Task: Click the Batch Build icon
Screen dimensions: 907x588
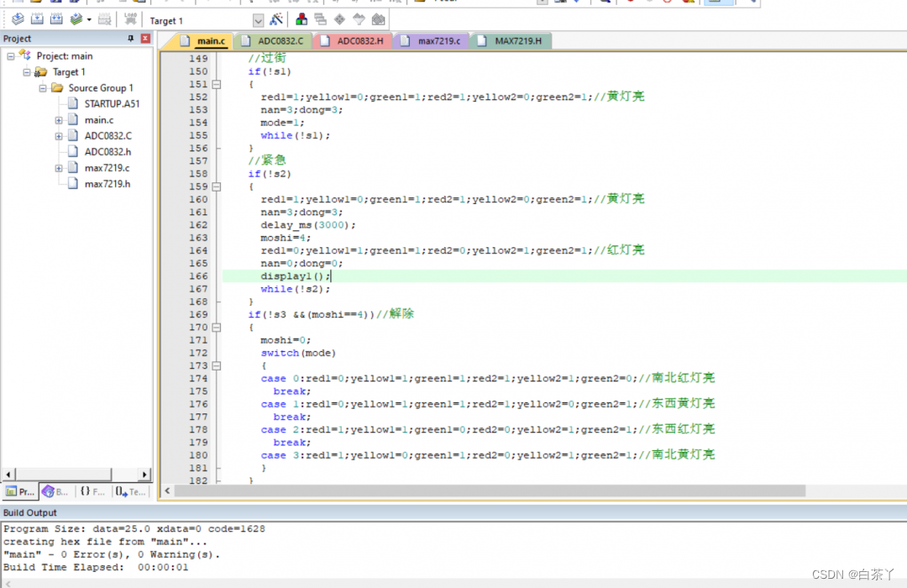Action: tap(76, 19)
